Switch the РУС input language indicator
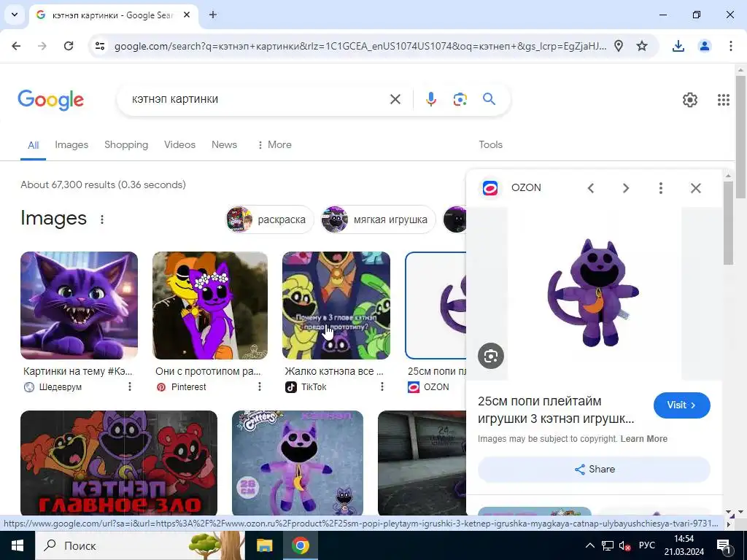 point(646,545)
